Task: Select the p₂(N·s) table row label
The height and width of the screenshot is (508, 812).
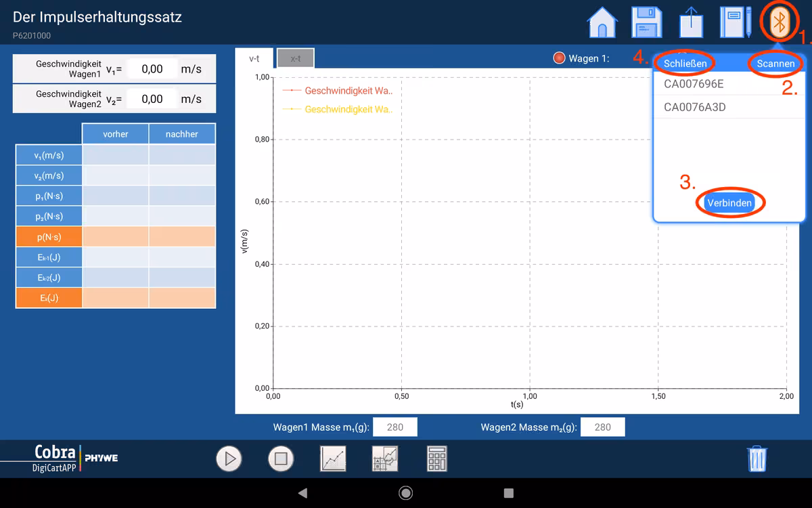Action: tap(49, 216)
